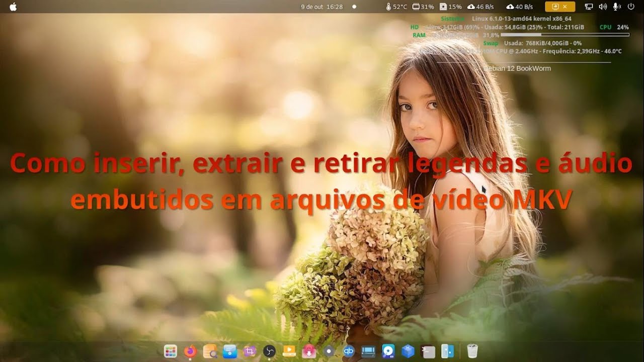Open the blue cube app in dock
This screenshot has height=362, width=644.
coord(408,351)
